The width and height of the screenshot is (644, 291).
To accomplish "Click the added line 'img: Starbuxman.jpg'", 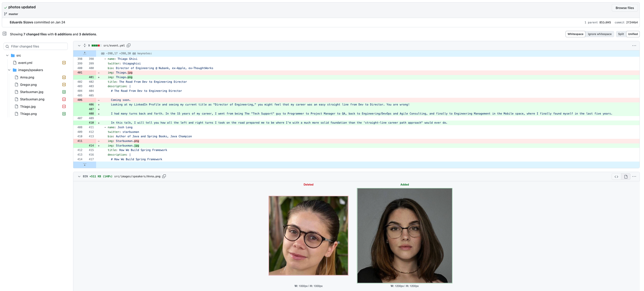I will 356,146.
